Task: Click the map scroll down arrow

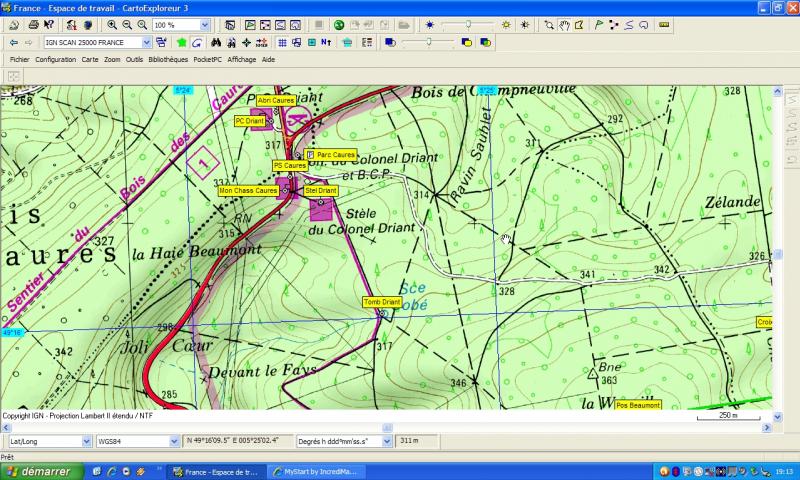Action: pos(777,417)
